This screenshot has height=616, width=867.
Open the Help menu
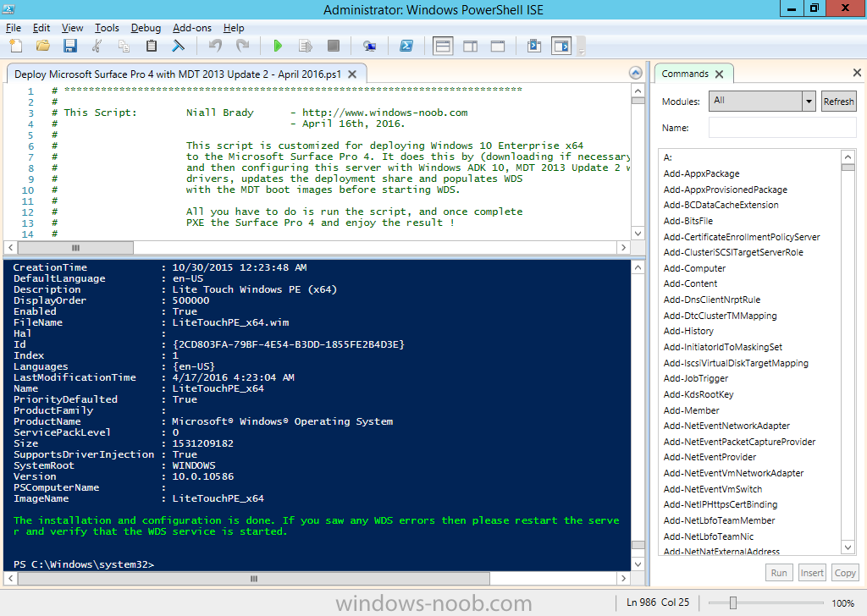click(x=234, y=28)
